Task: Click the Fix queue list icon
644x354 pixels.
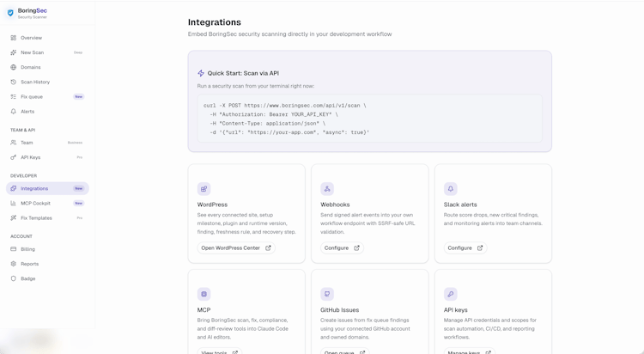Action: tap(13, 97)
